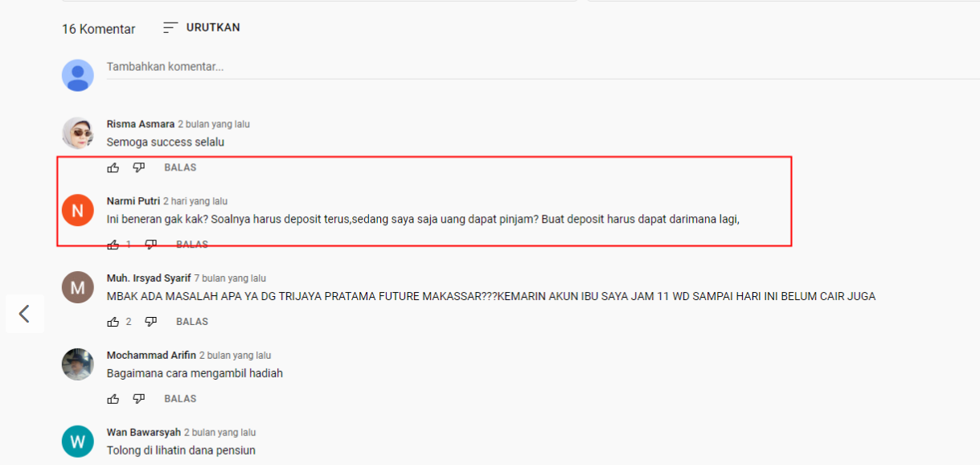
Task: Click the blue user avatar beside comment box
Action: pos(78,75)
